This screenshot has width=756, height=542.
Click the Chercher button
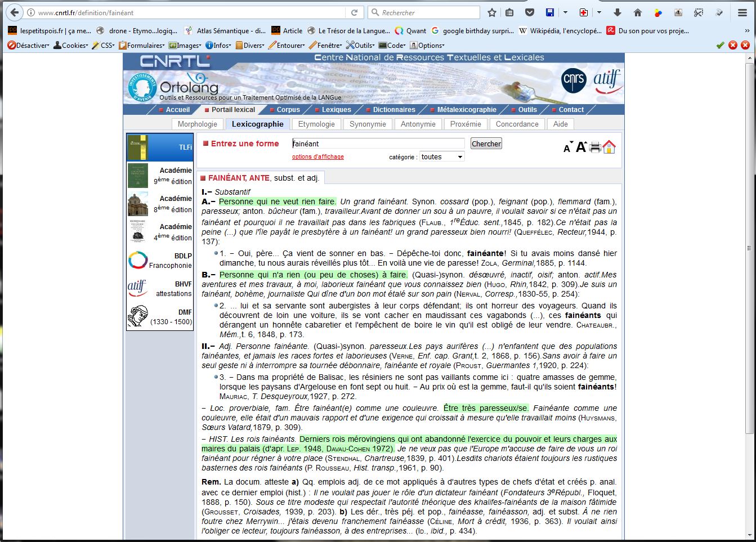[486, 144]
